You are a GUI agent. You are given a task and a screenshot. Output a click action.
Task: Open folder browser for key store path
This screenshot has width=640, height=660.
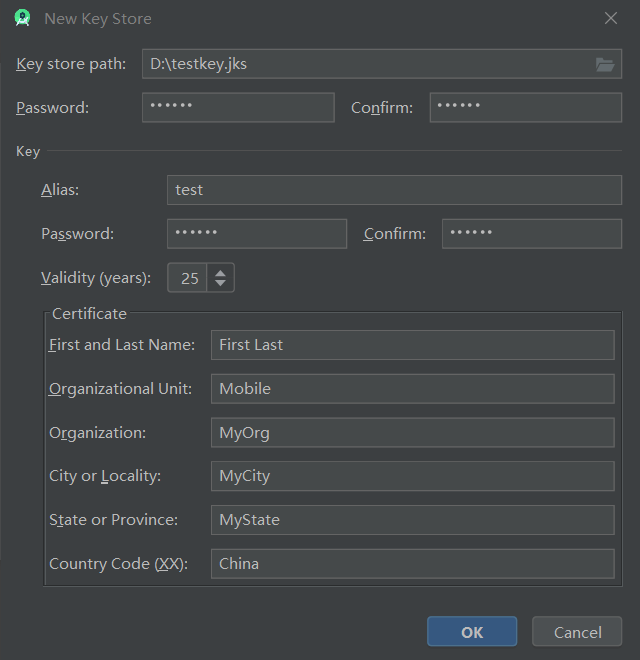[605, 64]
